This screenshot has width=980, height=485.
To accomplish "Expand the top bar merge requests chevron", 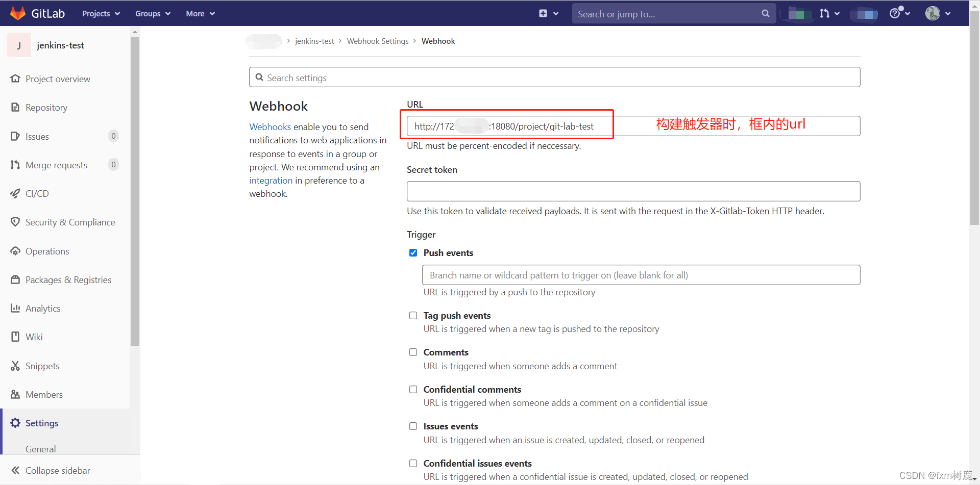I will [x=837, y=14].
